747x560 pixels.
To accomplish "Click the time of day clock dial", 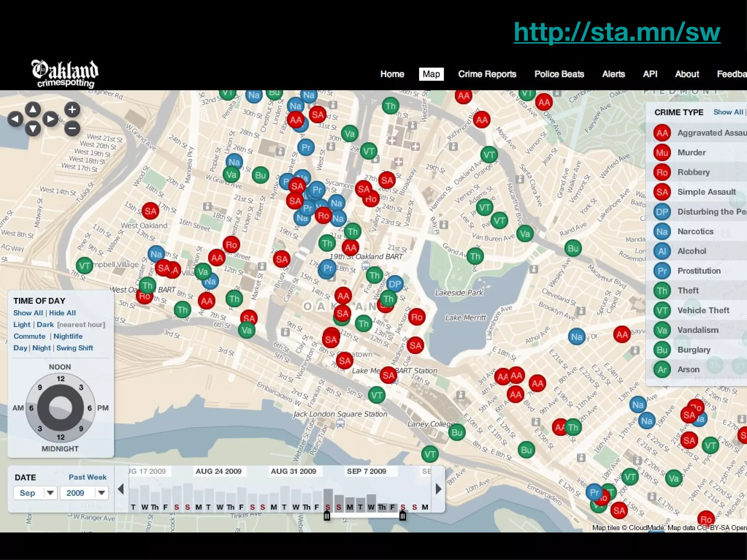I will coord(60,408).
